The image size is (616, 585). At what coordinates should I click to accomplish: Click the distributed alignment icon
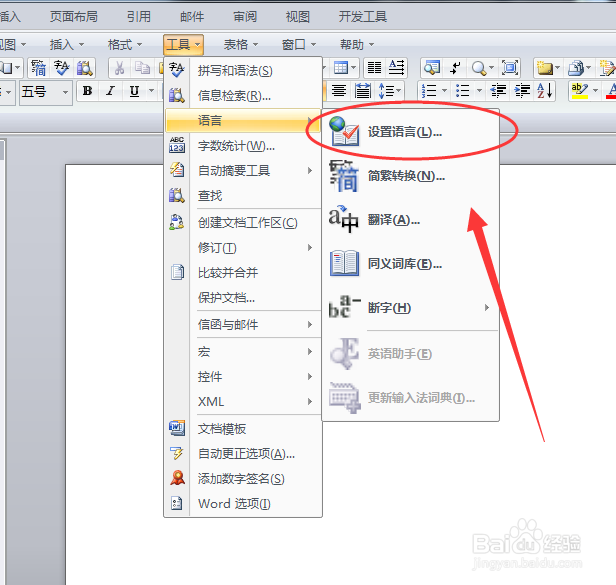[x=363, y=91]
